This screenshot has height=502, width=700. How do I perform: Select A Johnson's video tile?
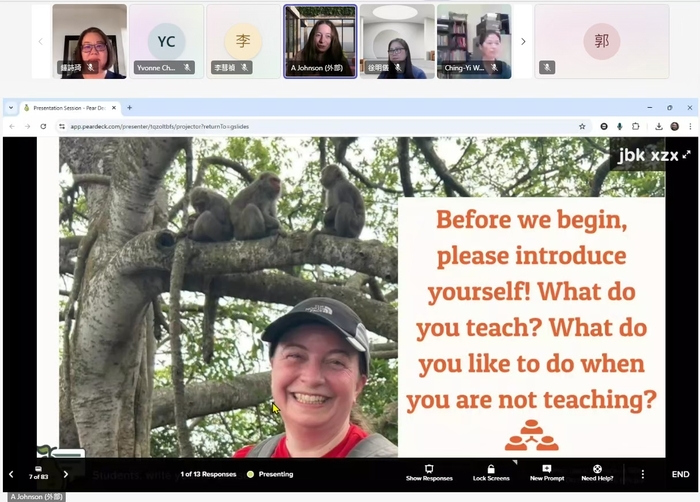[320, 42]
